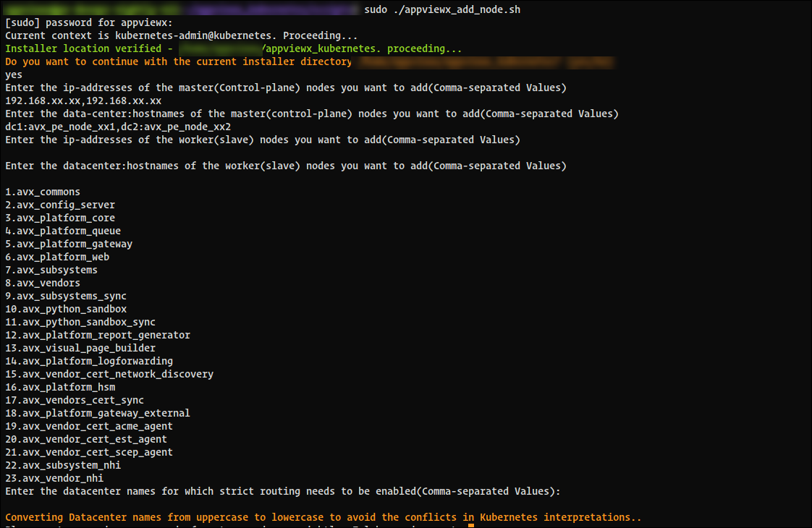Click list entry '13.avx_visual_page_builder'
The image size is (812, 528).
tap(80, 348)
